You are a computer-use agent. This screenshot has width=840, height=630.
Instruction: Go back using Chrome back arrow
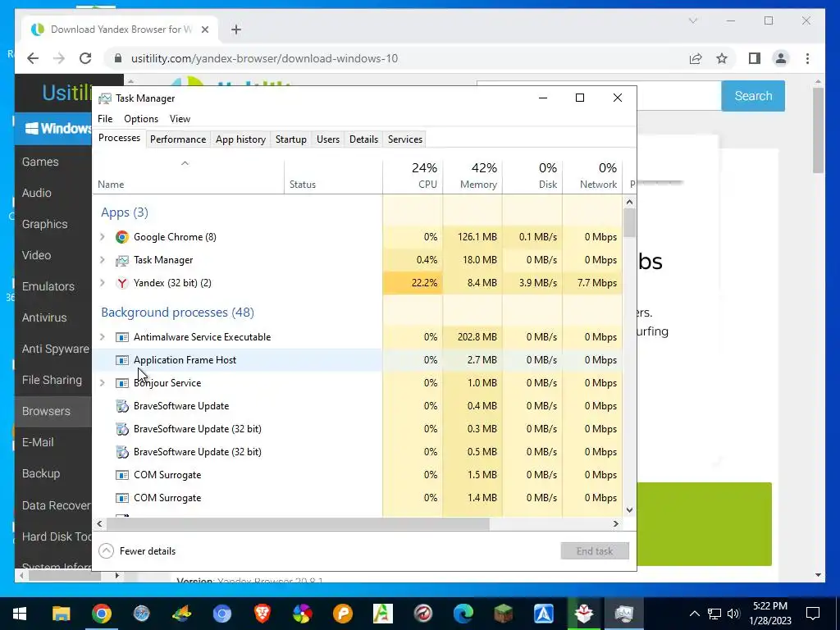[x=33, y=58]
